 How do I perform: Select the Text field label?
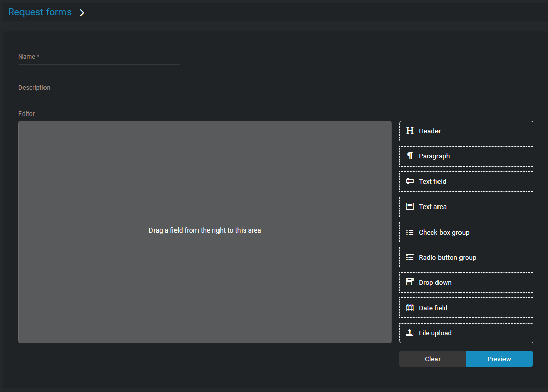432,181
